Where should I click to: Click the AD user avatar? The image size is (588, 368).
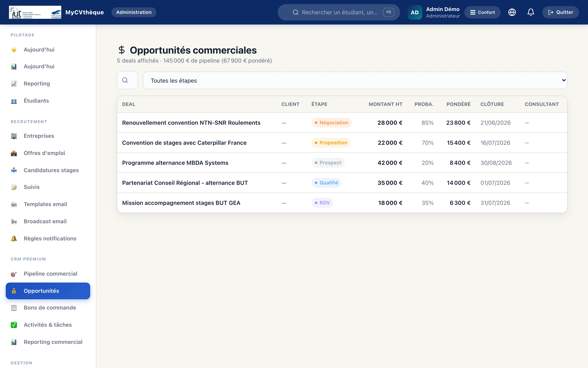414,12
